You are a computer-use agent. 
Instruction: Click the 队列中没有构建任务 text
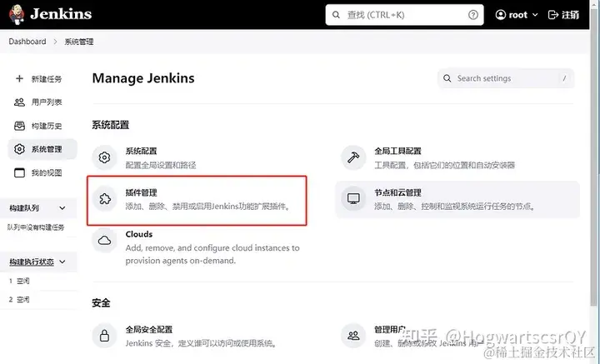point(36,227)
